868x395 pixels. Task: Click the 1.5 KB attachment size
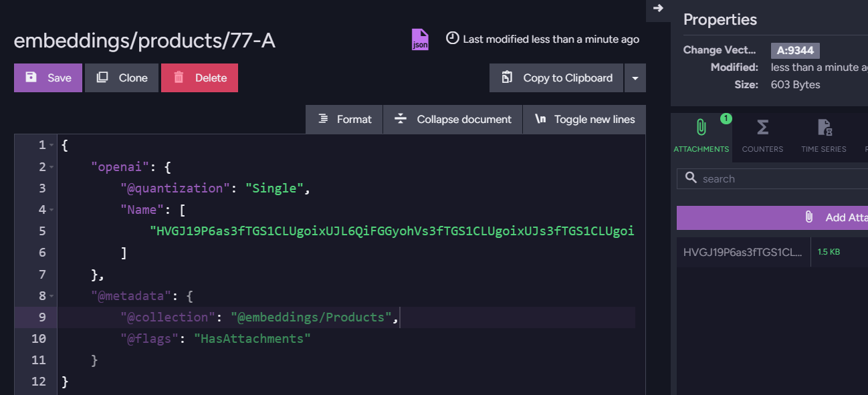pos(829,252)
